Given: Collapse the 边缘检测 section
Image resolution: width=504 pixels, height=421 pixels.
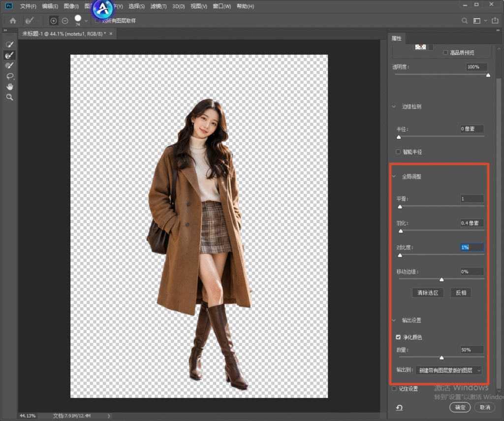Looking at the screenshot, I should (394, 106).
